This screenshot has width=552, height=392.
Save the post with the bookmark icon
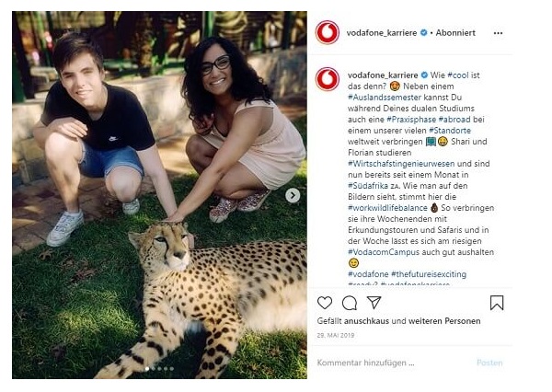tap(497, 303)
